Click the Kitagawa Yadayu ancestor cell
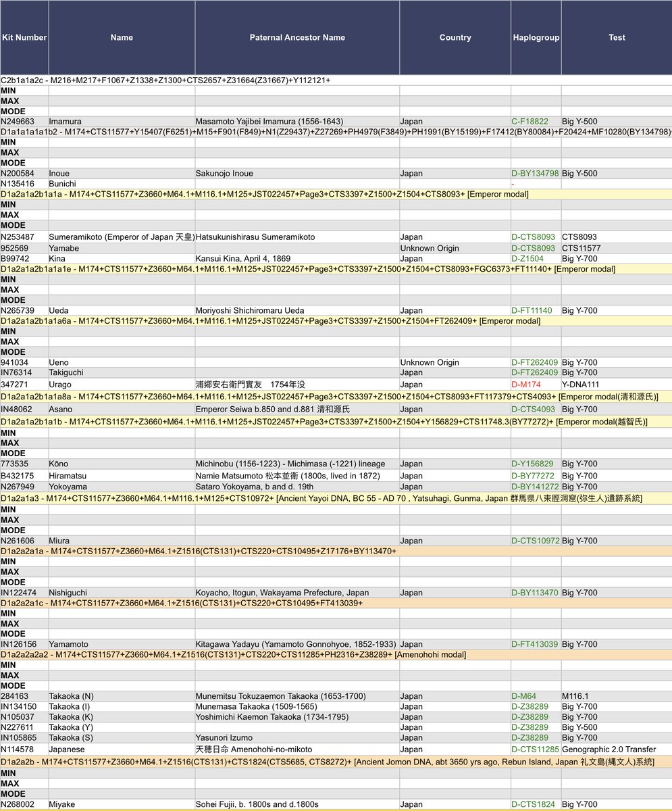 (x=297, y=645)
